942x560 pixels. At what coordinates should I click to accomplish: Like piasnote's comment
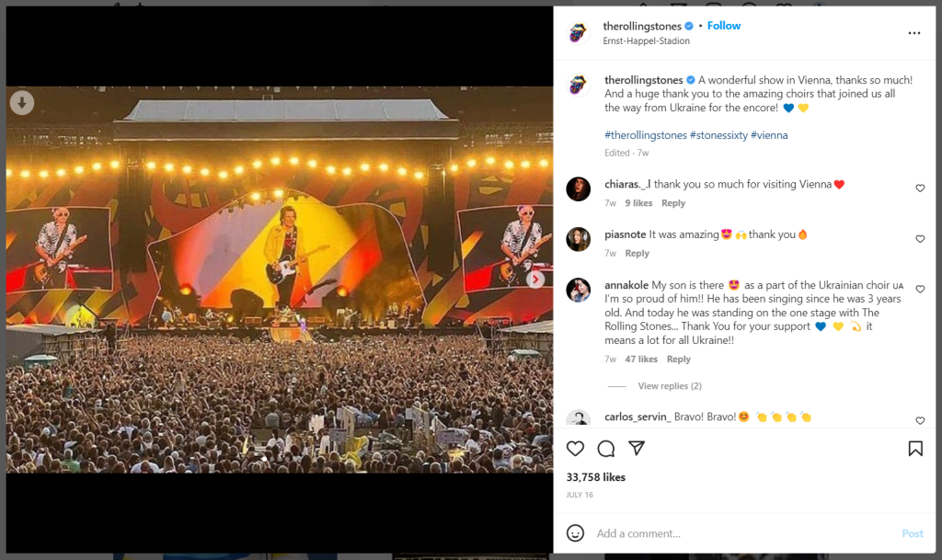click(920, 239)
